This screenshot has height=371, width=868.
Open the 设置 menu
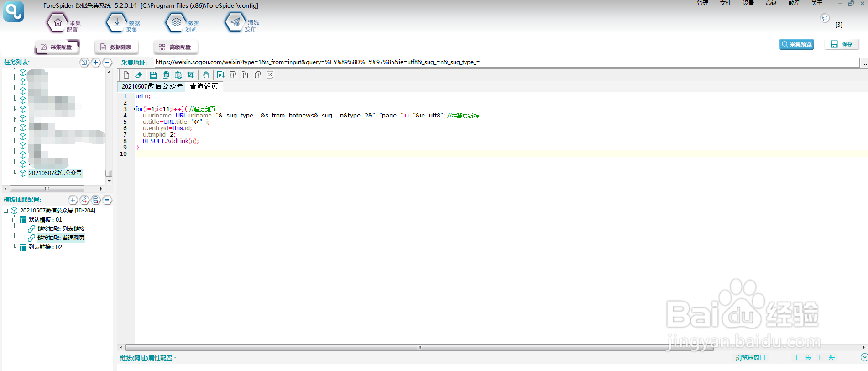[748, 3]
